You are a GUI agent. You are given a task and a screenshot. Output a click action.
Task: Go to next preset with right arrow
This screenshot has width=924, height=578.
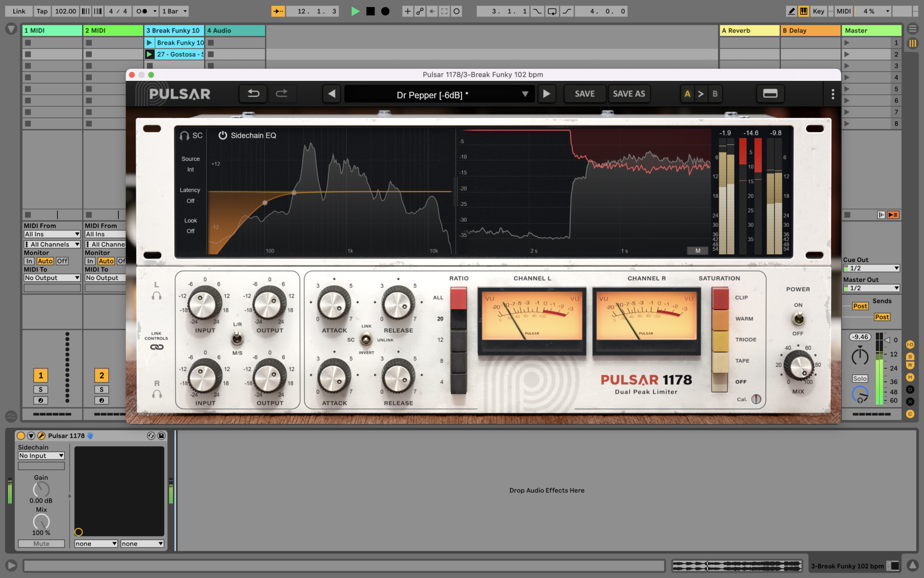(546, 94)
